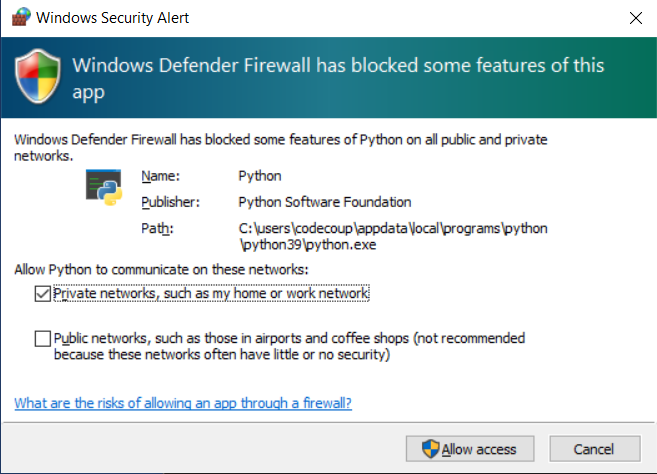The image size is (657, 474).
Task: Click the shield icon on Allow access
Action: tap(430, 449)
